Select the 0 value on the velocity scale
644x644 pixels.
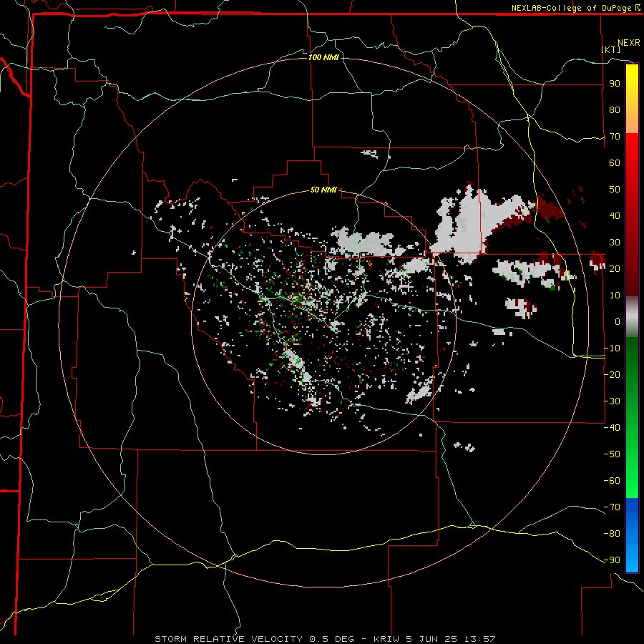[618, 321]
